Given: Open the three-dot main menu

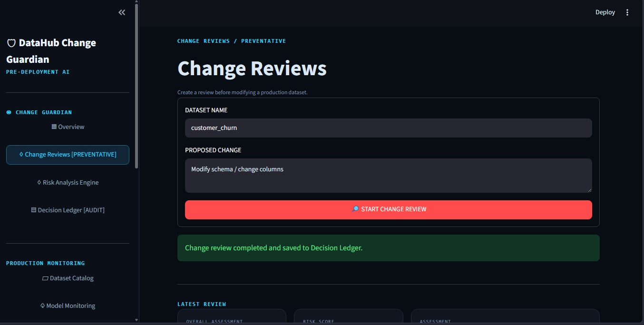Looking at the screenshot, I should (627, 12).
